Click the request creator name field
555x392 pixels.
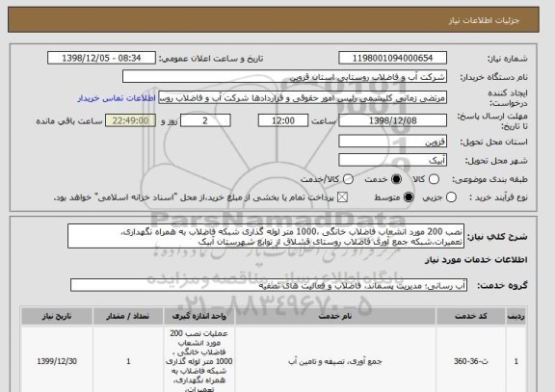[303, 98]
